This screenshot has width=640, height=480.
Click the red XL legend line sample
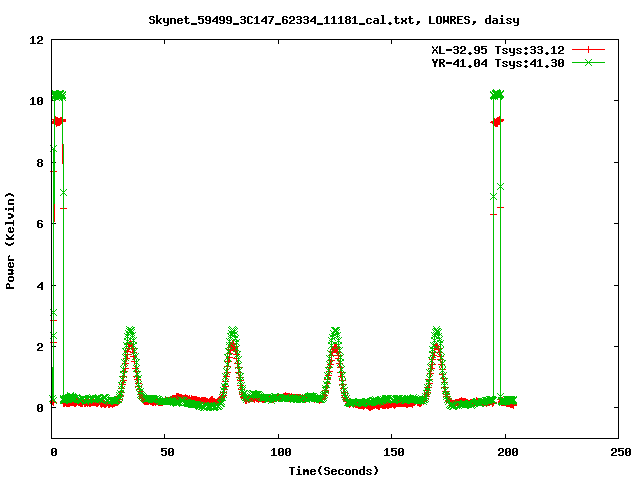(x=588, y=50)
